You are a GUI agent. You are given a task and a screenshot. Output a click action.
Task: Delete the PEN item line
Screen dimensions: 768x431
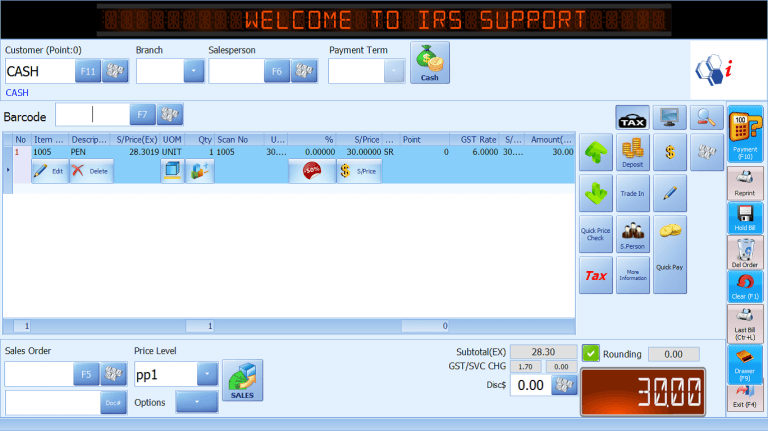pyautogui.click(x=91, y=171)
